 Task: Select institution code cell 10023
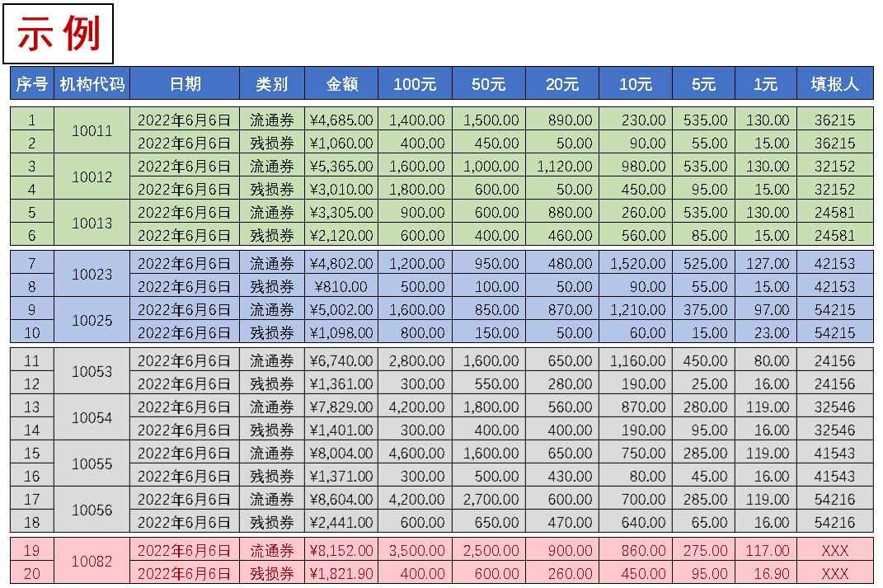tap(92, 275)
